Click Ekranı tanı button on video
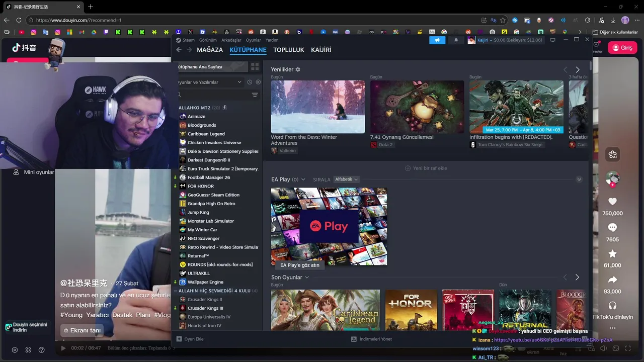The width and height of the screenshot is (644, 362). (x=82, y=330)
